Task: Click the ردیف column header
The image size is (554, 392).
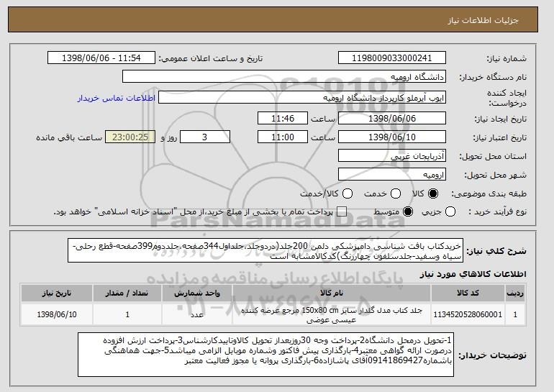Action: (x=515, y=293)
